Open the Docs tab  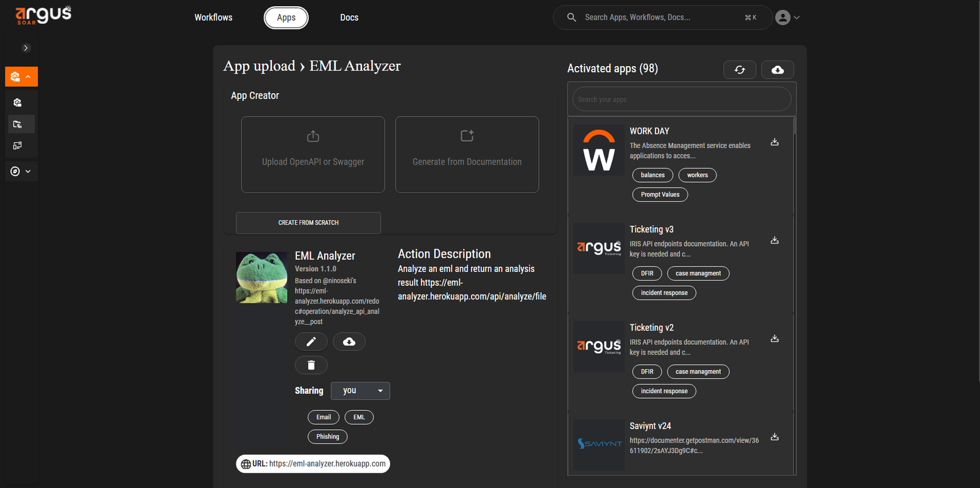(349, 18)
